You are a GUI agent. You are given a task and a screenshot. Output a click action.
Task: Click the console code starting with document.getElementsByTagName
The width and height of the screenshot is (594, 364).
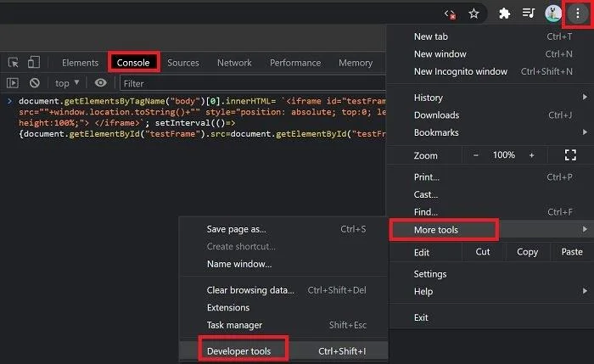pos(202,117)
